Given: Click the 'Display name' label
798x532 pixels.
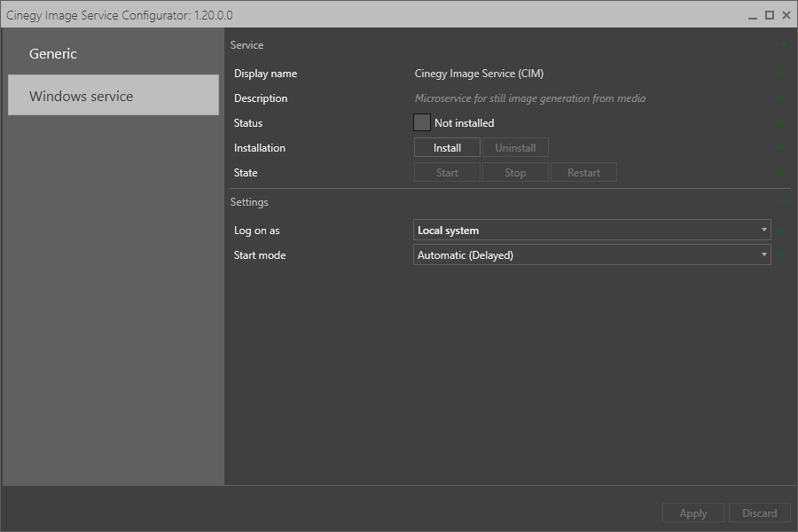Looking at the screenshot, I should tap(265, 74).
